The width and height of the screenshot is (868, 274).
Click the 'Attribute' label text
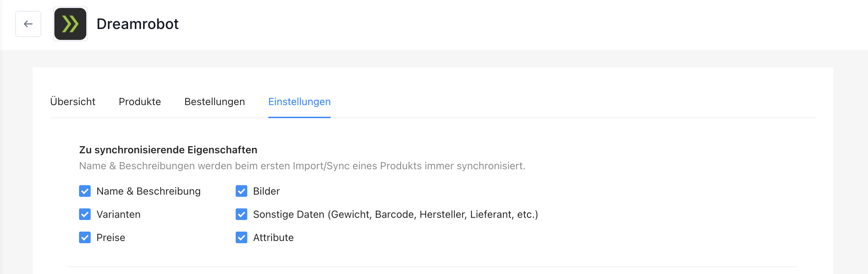coord(273,237)
